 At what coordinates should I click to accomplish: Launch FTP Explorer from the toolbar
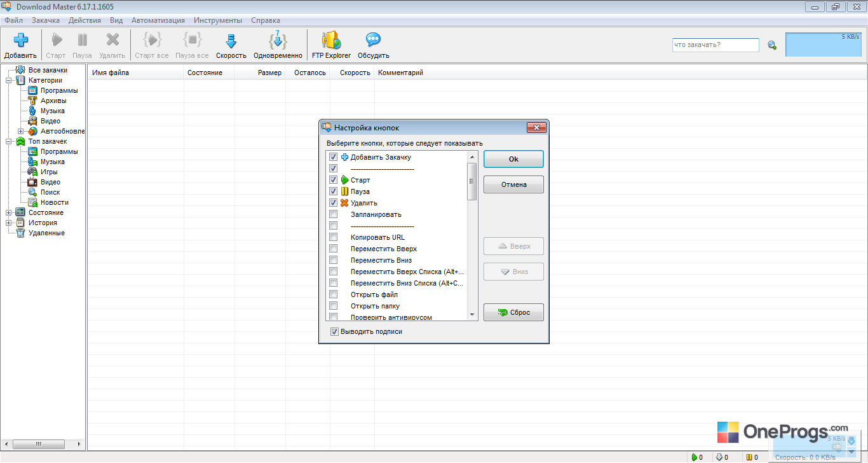(x=331, y=40)
